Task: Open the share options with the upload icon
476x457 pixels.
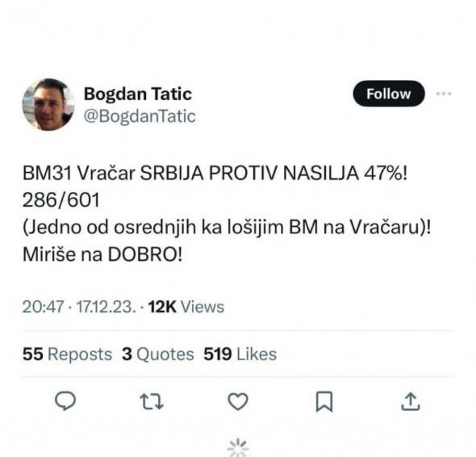Action: [x=410, y=401]
